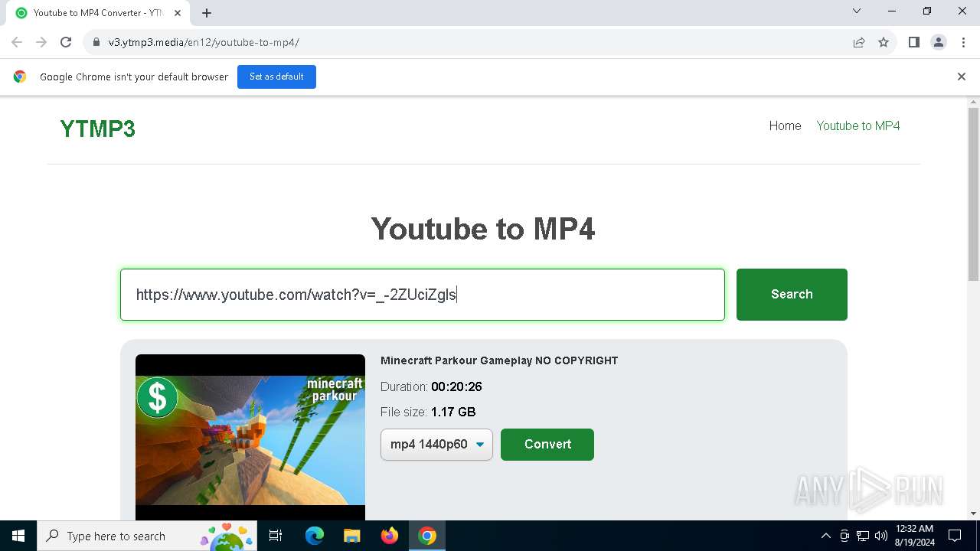Open the Chrome three-dot menu
Screen dimensions: 980x551
[962, 42]
